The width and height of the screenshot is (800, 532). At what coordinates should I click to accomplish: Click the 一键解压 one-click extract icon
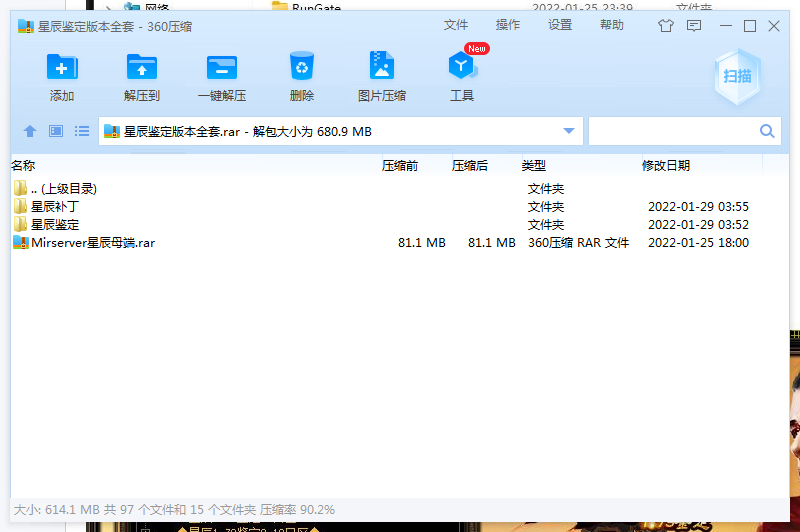pos(222,68)
